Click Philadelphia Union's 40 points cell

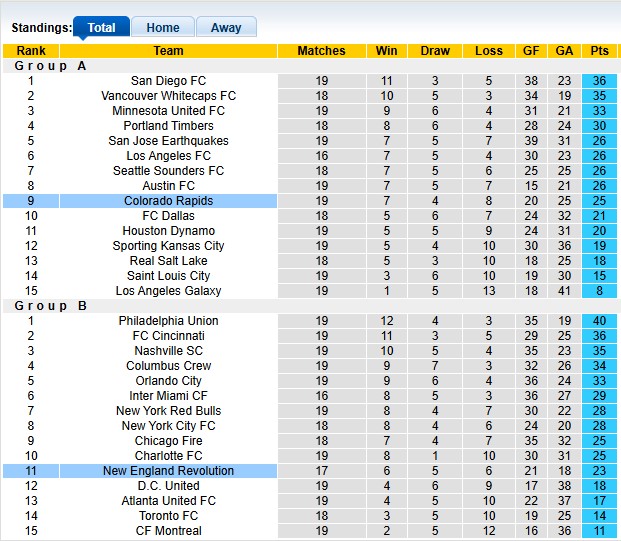click(x=600, y=321)
